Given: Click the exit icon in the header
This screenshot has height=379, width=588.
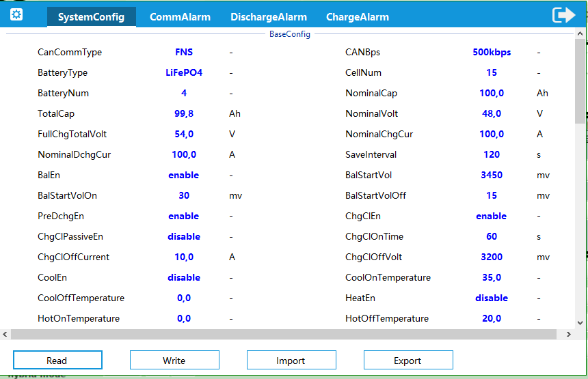Looking at the screenshot, I should 563,15.
